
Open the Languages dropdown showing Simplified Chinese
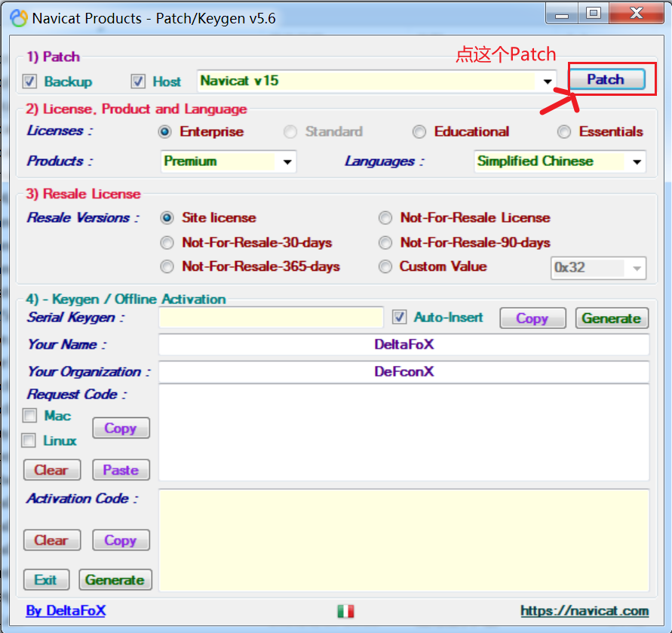click(560, 161)
